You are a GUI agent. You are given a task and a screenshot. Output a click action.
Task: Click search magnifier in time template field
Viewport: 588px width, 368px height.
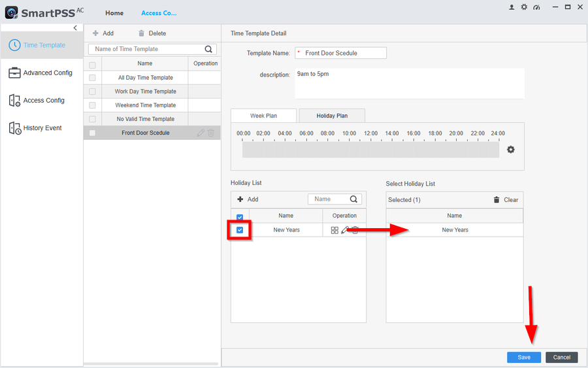[x=209, y=49]
